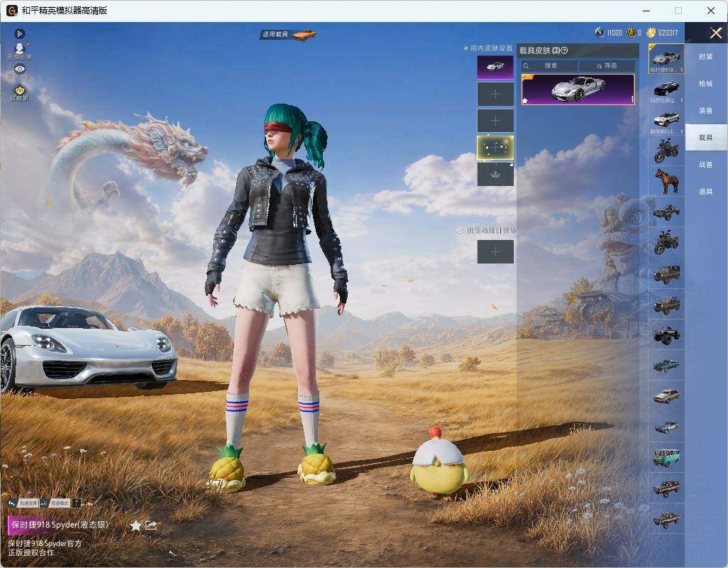Select the buggy vehicle icon
The image size is (728, 568).
coord(666,212)
